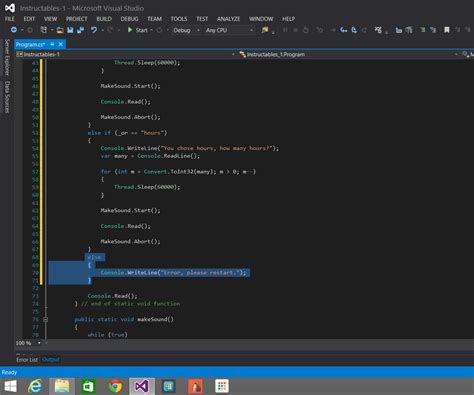Open the Any CPU platform dropdown
Screen dimensions: 474x395
(x=229, y=30)
